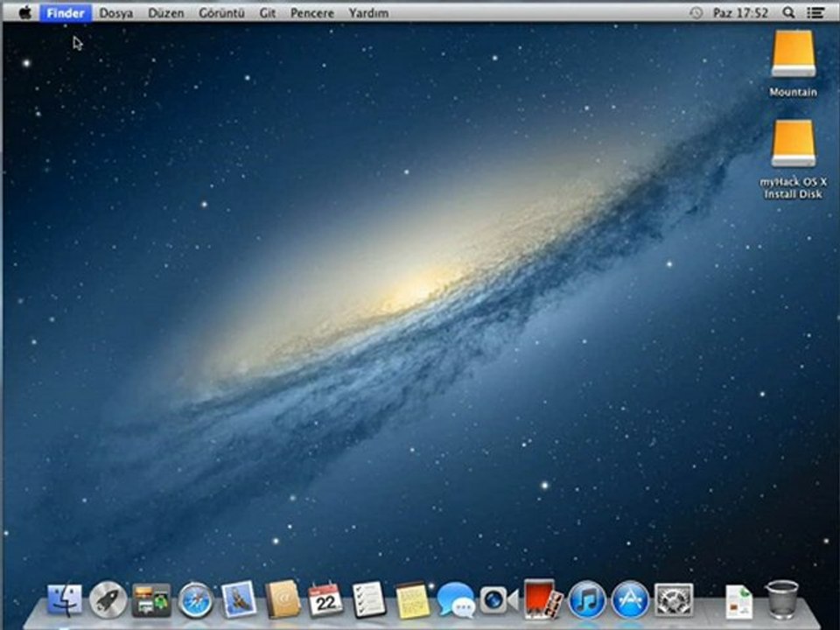Open the Görüntü menu
This screenshot has height=630, width=840.
click(221, 13)
